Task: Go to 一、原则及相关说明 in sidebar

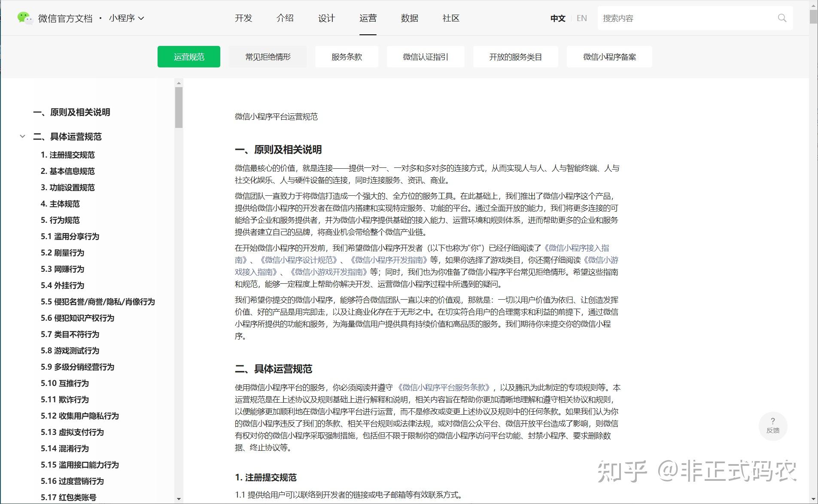Action: [72, 112]
